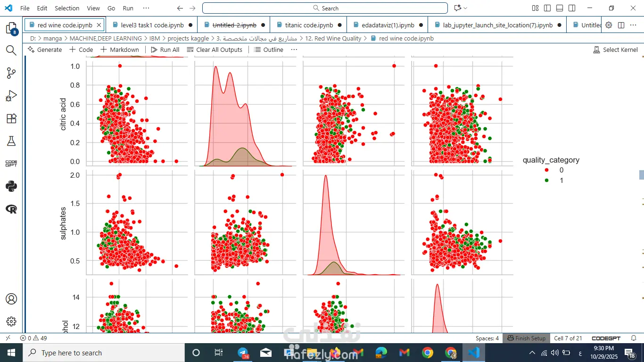Viewport: 644px width, 362px height.
Task: Click Finish Setup in the status bar
Action: [526, 338]
